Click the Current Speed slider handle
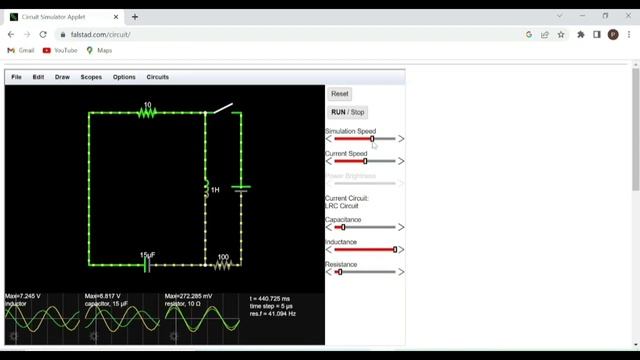640x360 pixels. click(365, 161)
